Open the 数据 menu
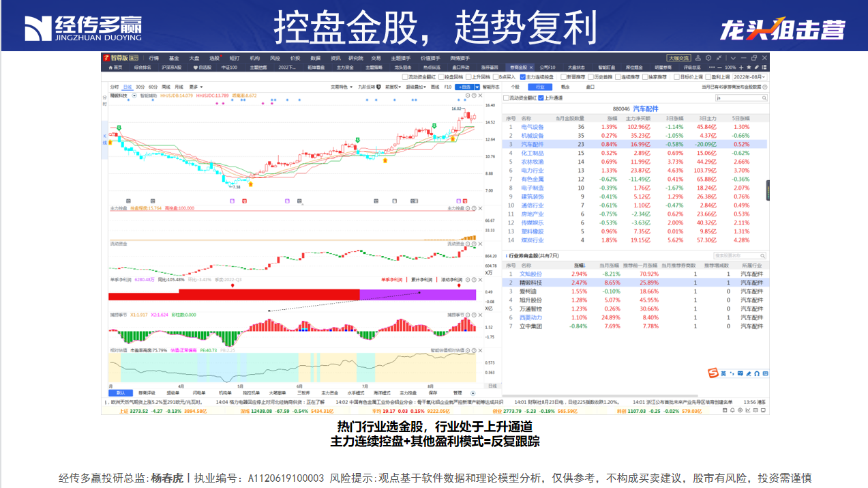Image resolution: width=868 pixels, height=488 pixels. coord(315,58)
